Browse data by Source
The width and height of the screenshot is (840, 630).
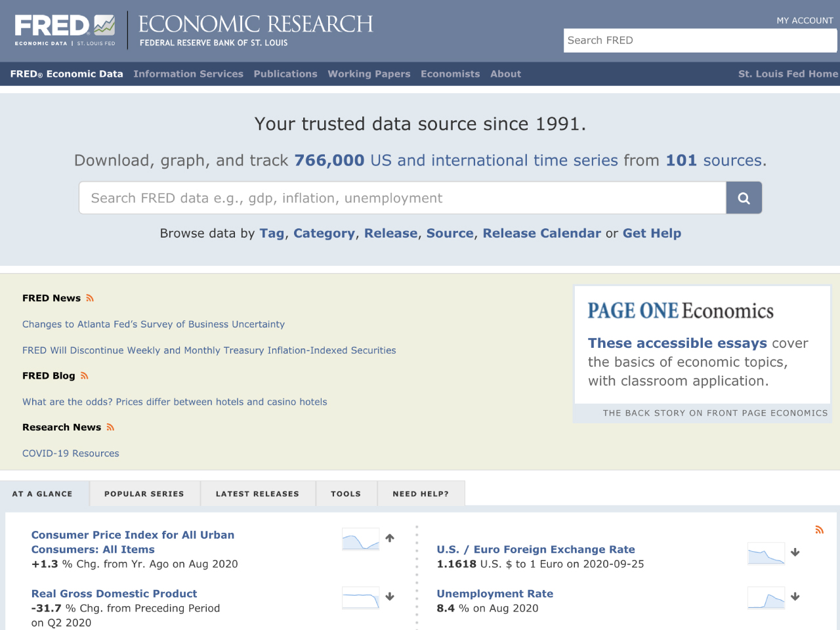pyautogui.click(x=450, y=233)
